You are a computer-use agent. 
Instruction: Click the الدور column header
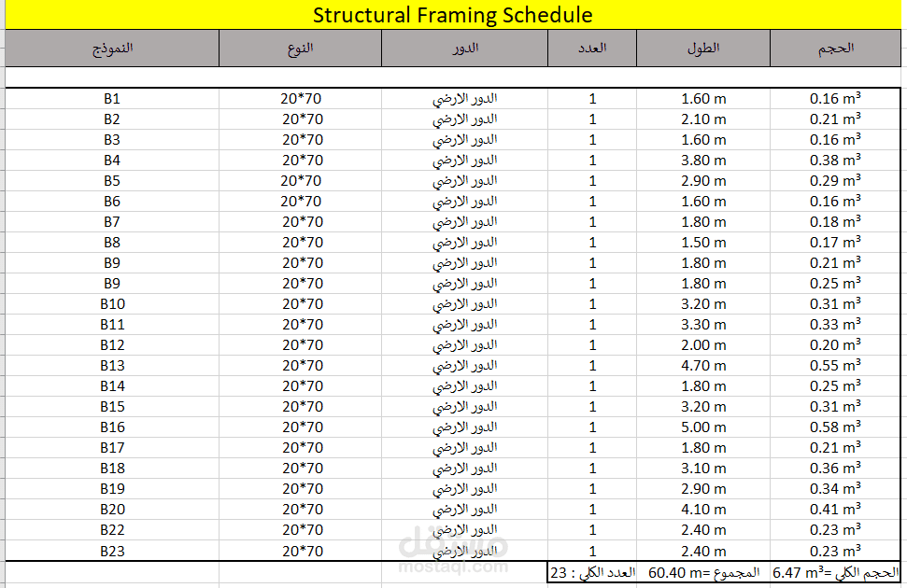point(464,48)
